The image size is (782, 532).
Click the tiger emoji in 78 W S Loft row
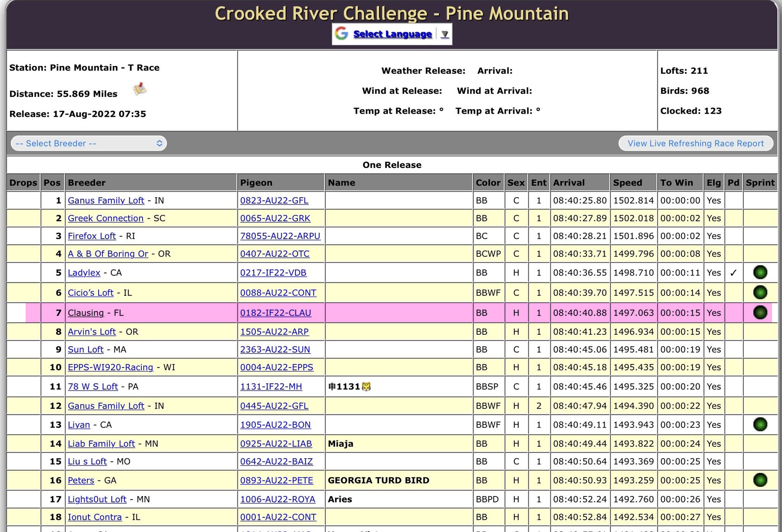[x=366, y=387]
